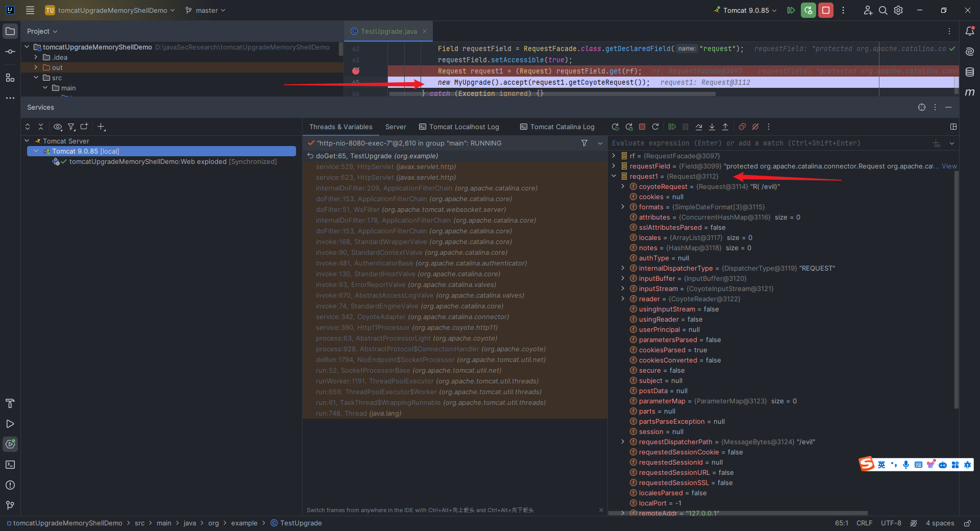Screen dimensions: 980x531
Task: Collapse the Tomcat Server node
Action: 27,141
